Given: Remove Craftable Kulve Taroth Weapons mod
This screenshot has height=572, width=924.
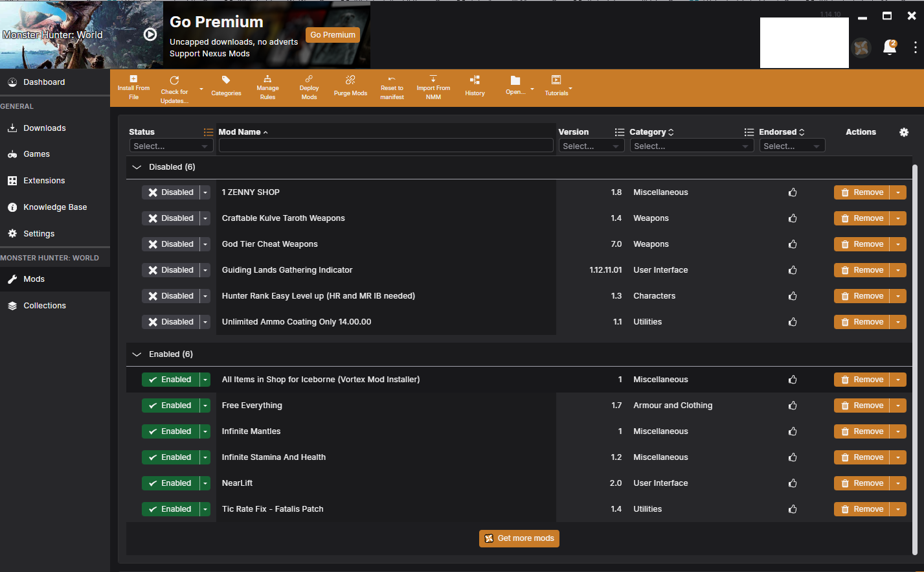Looking at the screenshot, I should [x=862, y=218].
